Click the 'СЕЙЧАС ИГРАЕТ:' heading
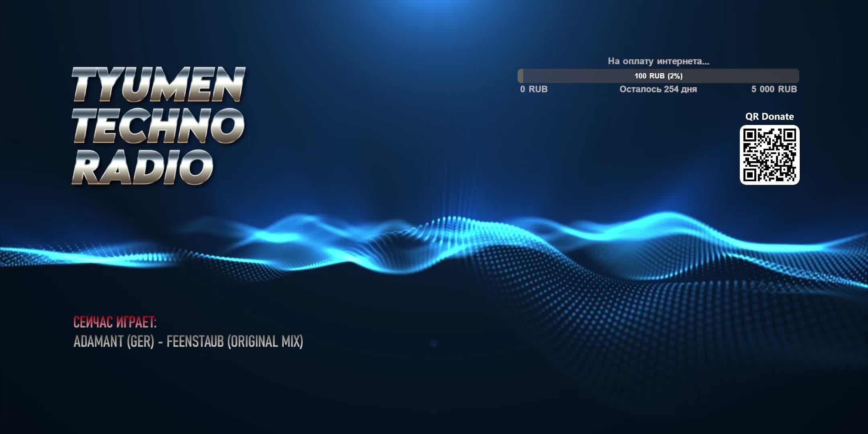 point(115,321)
